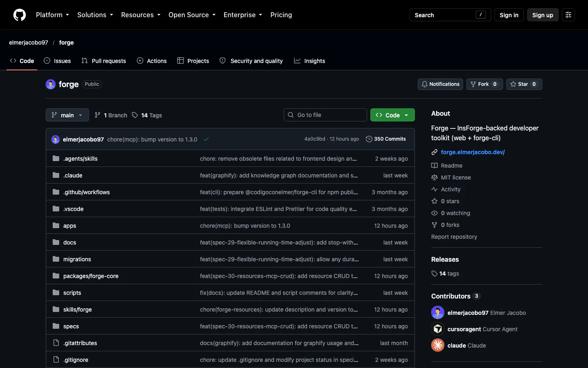This screenshot has width=588, height=368.
Task: Open the Insights tab
Action: pos(310,61)
